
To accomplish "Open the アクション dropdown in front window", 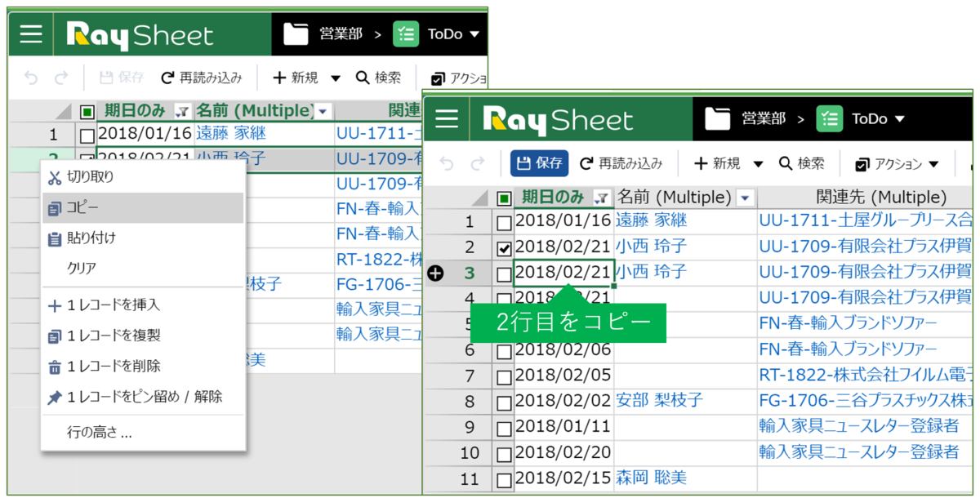I will click(896, 164).
